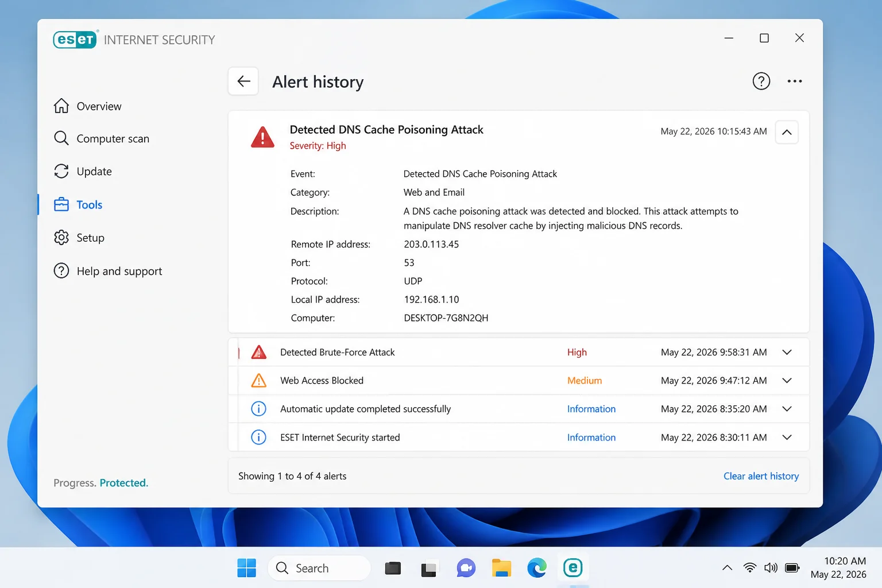Viewport: 882px width, 588px height.
Task: Click the info icon for Automatic update row
Action: click(x=259, y=409)
